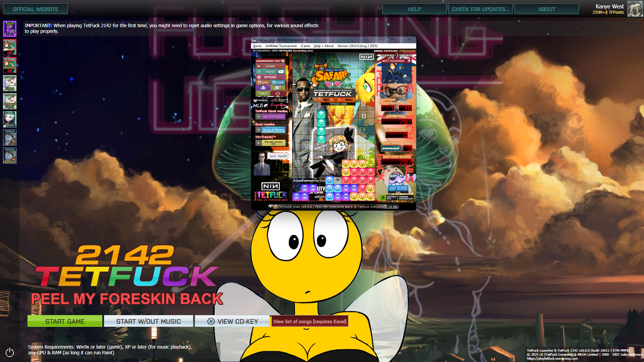Open the Help + About menu

click(323, 46)
